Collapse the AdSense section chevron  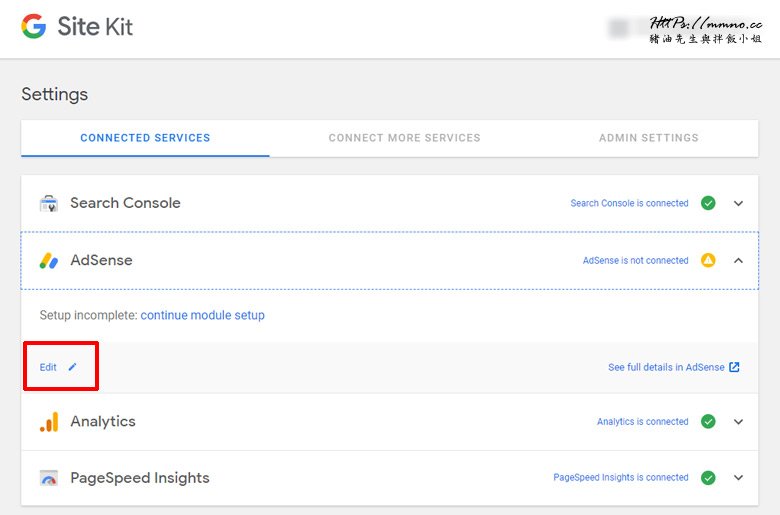point(739,260)
